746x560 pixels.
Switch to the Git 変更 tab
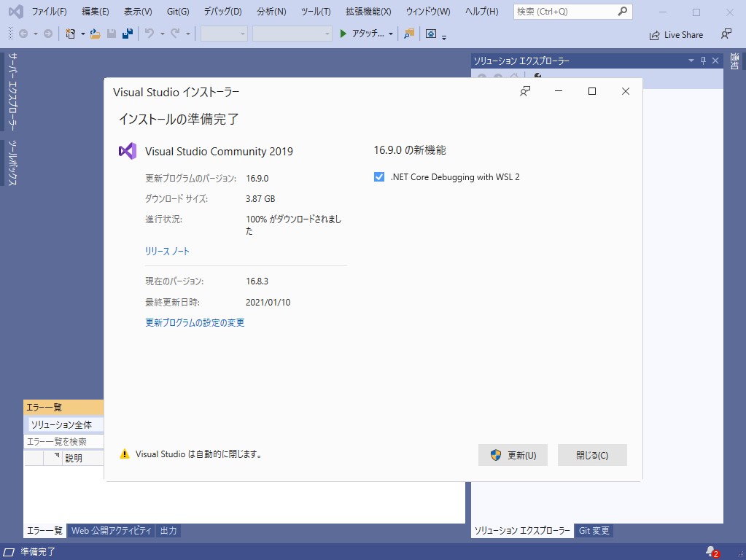pyautogui.click(x=594, y=531)
